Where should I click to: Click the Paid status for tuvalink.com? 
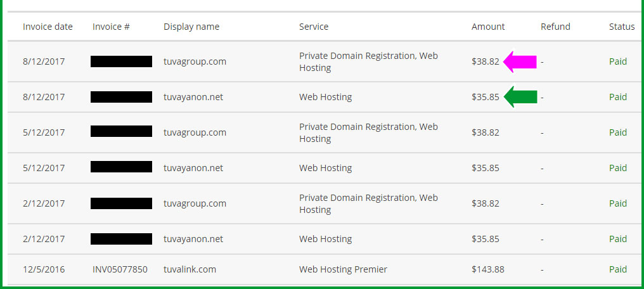(x=618, y=269)
